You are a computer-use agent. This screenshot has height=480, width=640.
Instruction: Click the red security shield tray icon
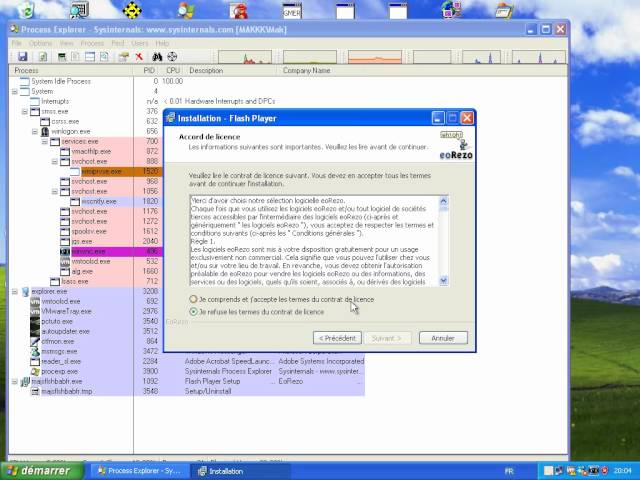[x=604, y=471]
